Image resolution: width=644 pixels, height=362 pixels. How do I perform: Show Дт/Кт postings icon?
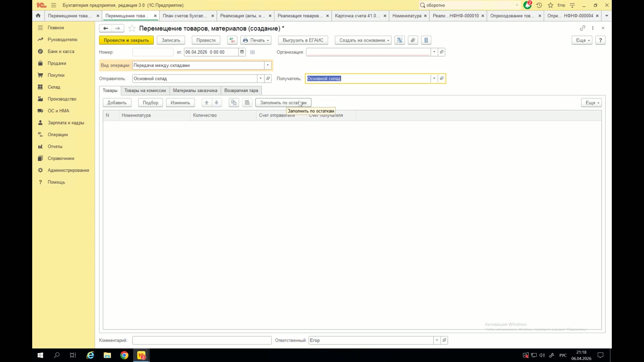tap(232, 40)
